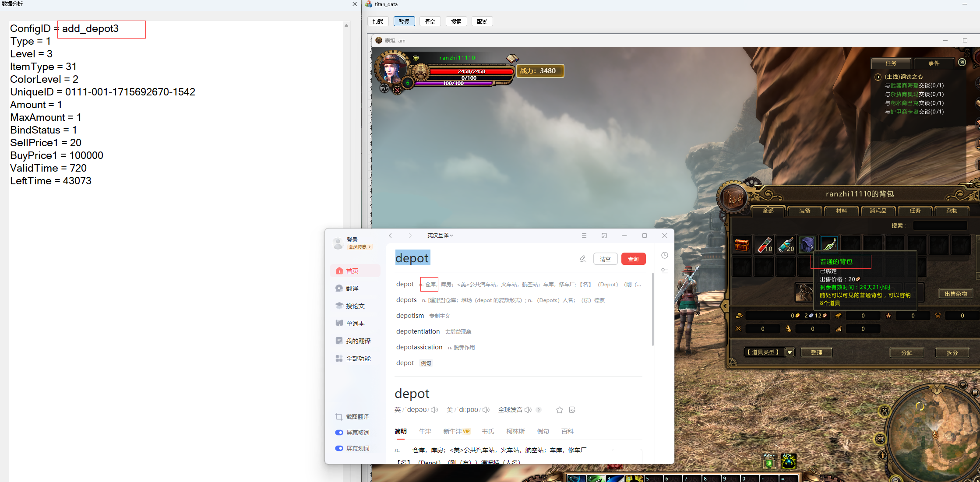Click the backpack search input field
Screen dimensions: 980x482
click(940, 225)
